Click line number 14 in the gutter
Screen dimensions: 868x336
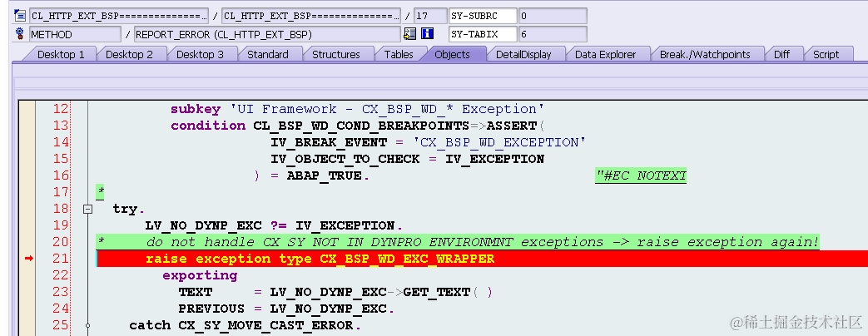61,142
